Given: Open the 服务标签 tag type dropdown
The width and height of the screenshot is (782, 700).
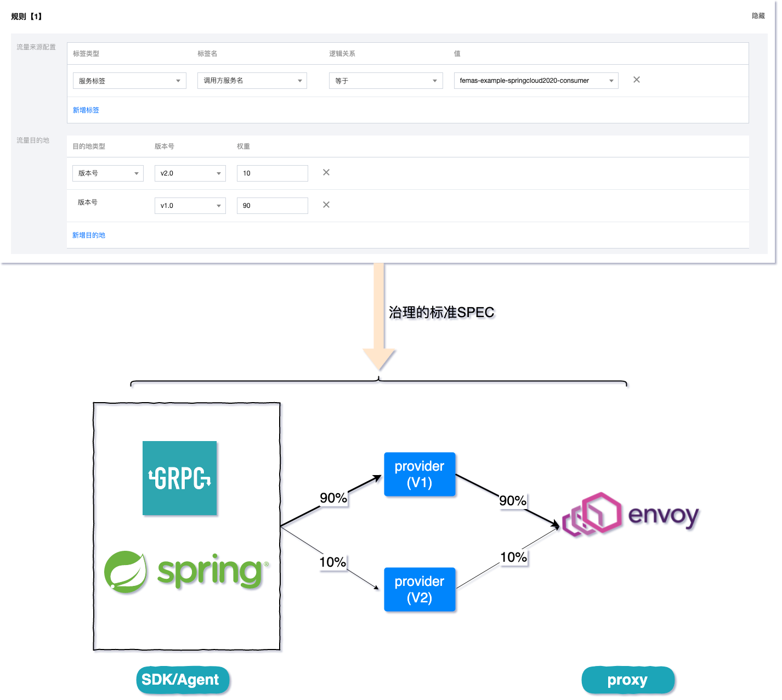Looking at the screenshot, I should [x=129, y=81].
